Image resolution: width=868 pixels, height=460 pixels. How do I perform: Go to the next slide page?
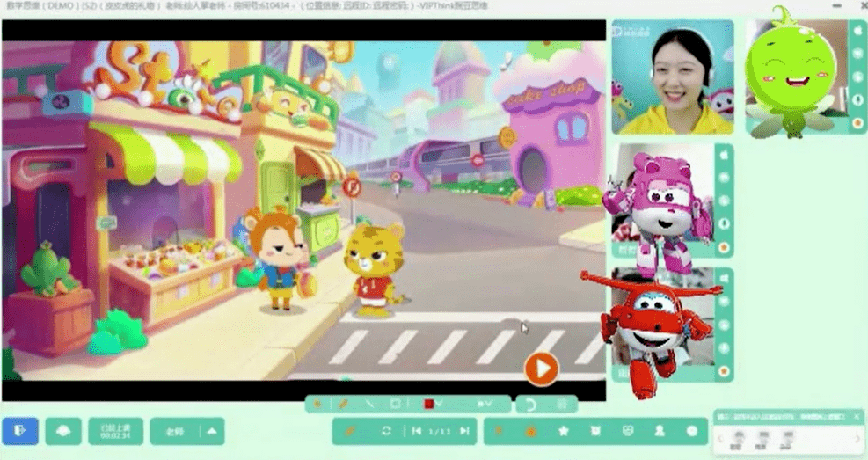464,431
